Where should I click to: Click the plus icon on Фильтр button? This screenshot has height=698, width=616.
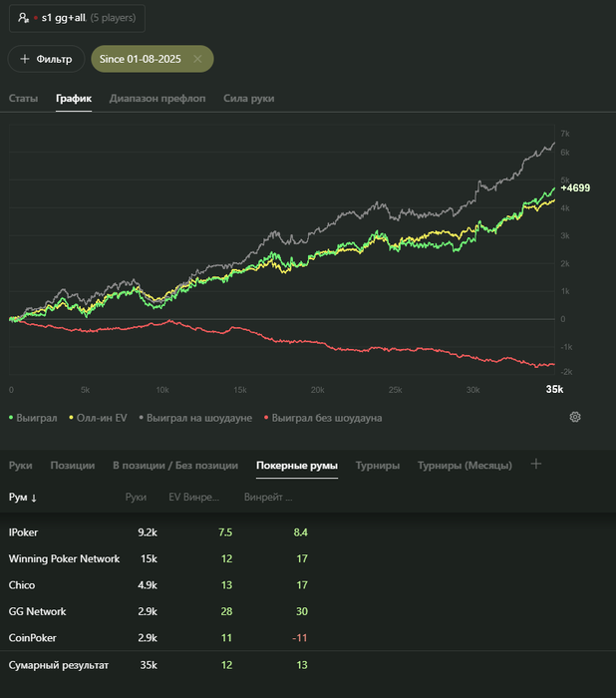coord(25,59)
